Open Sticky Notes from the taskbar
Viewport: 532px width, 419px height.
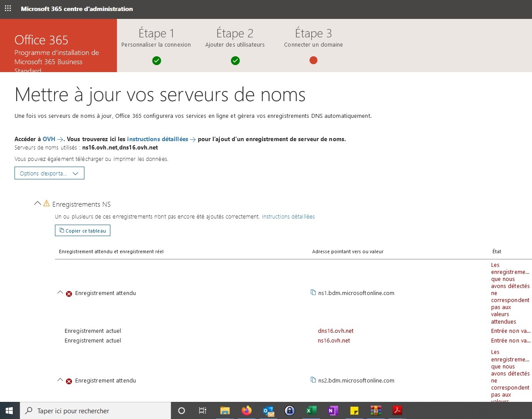tap(354, 411)
